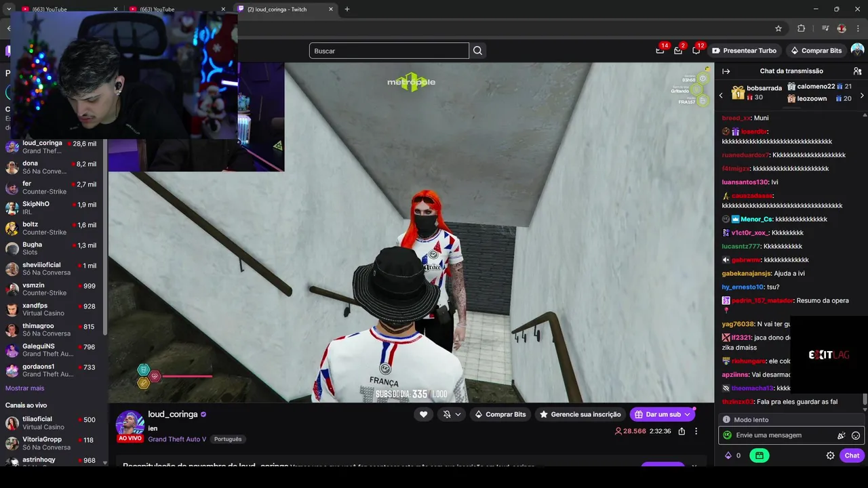This screenshot has height=488, width=868.
Task: Click the viewer count 28.566
Action: [630, 431]
